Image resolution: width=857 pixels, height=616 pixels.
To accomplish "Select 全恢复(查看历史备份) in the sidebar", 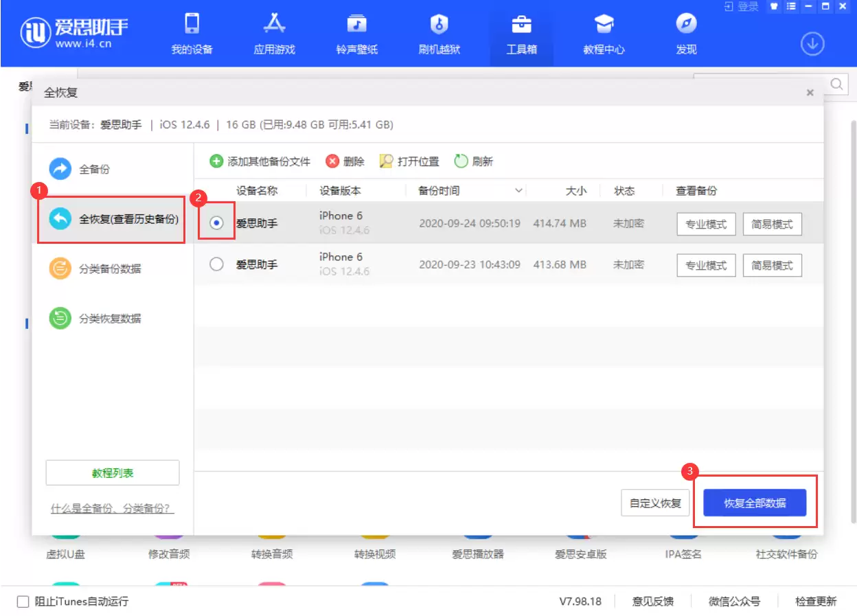I will 111,219.
